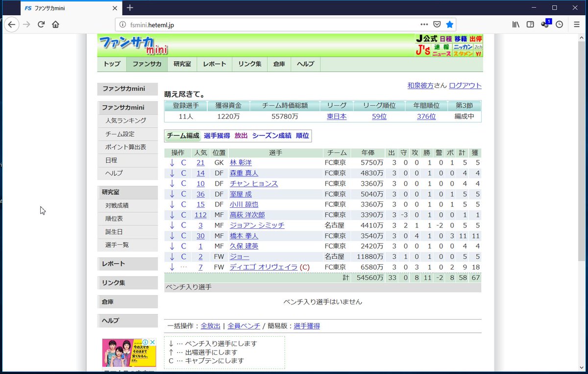Open the 倉庫 navigation tab

coord(279,64)
